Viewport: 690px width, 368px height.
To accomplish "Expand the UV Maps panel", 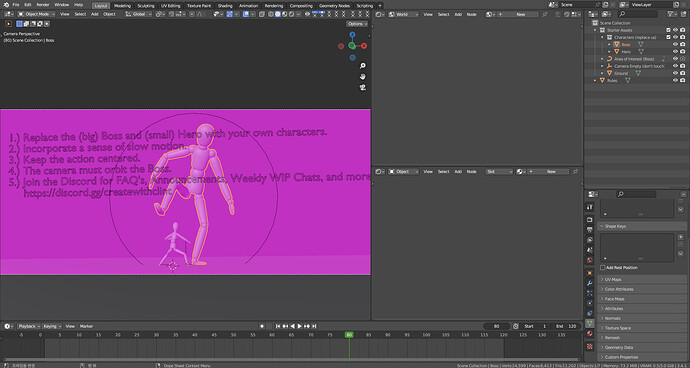I will tap(642, 280).
